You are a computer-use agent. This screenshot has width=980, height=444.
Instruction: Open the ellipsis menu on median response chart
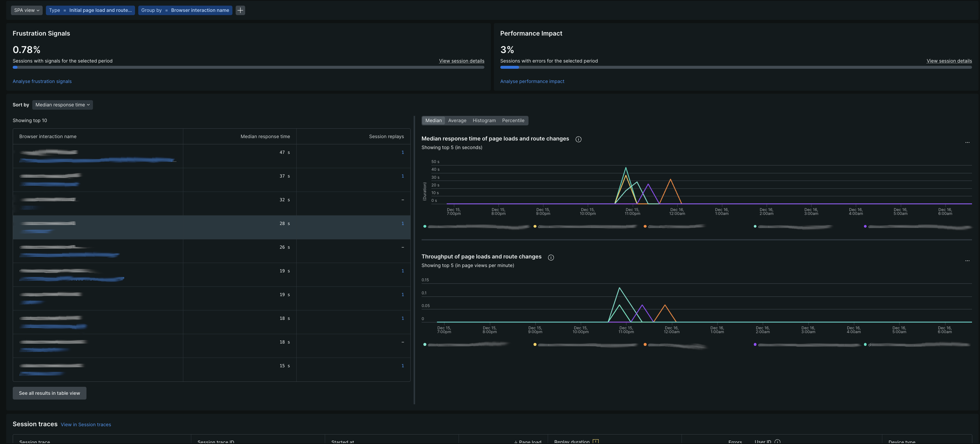(x=968, y=142)
